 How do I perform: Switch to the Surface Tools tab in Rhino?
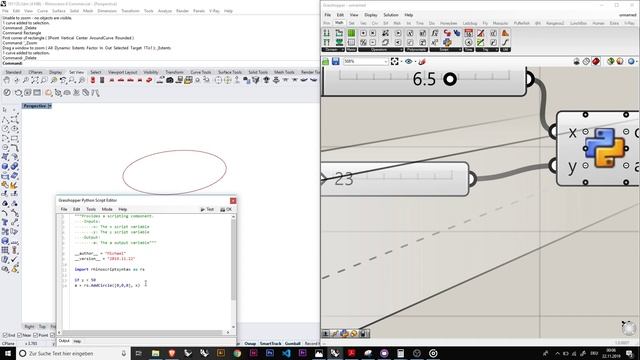230,72
